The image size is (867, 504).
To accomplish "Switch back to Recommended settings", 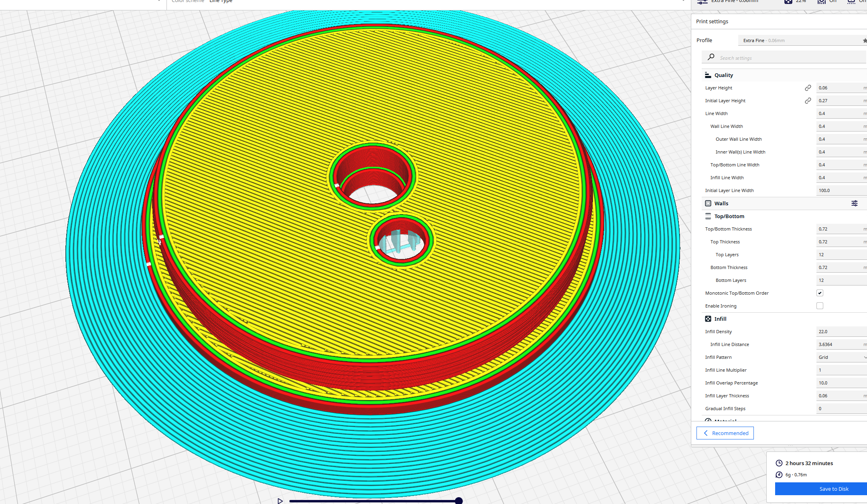I will [725, 433].
